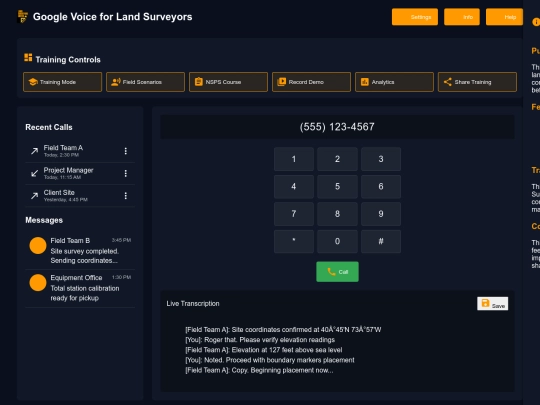Open Settings from the header
The height and width of the screenshot is (405, 540).
coord(415,17)
